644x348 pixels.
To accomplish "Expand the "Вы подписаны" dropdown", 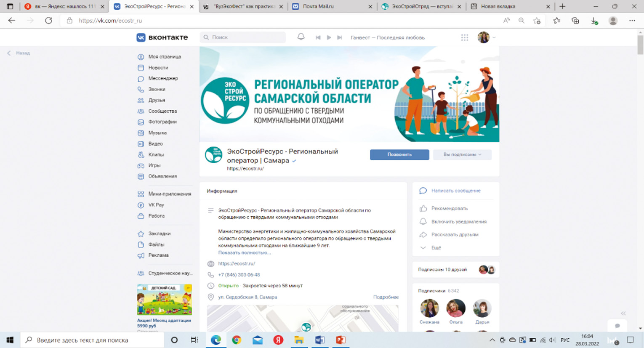I will click(462, 155).
